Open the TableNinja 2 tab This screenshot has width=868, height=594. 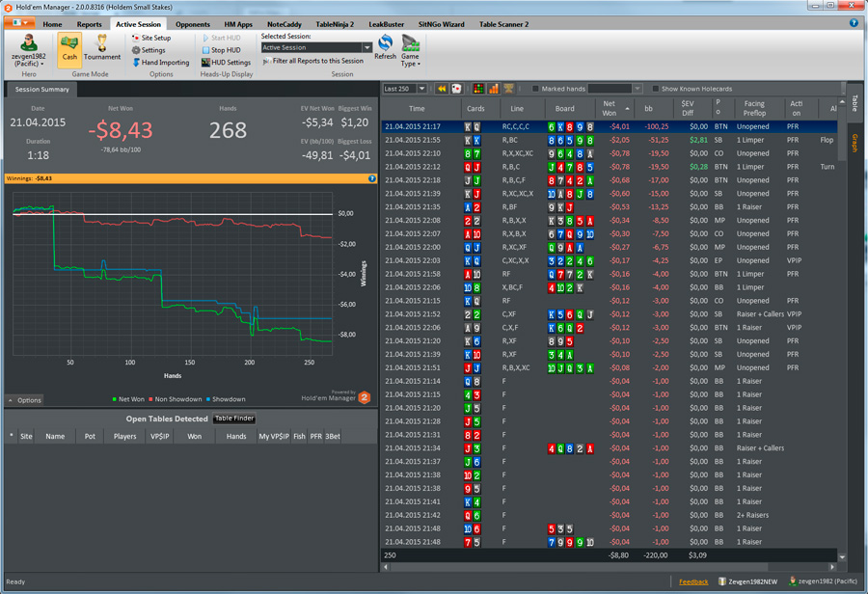335,24
